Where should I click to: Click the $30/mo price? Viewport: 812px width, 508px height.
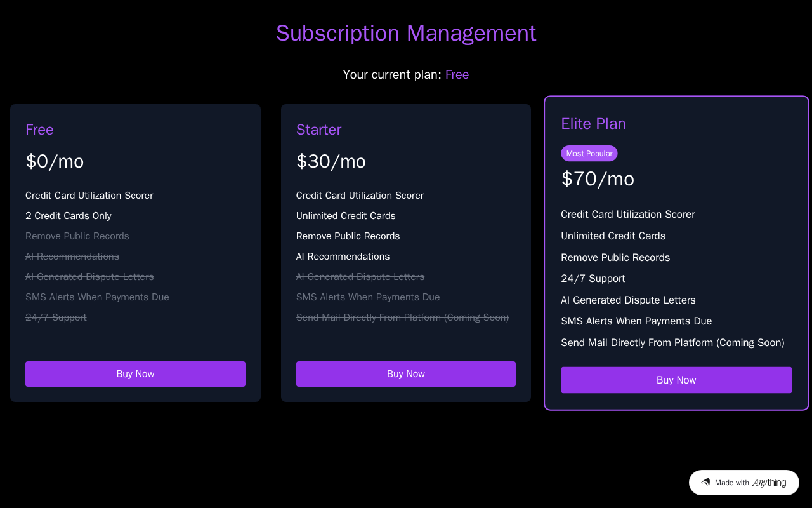coord(331,161)
